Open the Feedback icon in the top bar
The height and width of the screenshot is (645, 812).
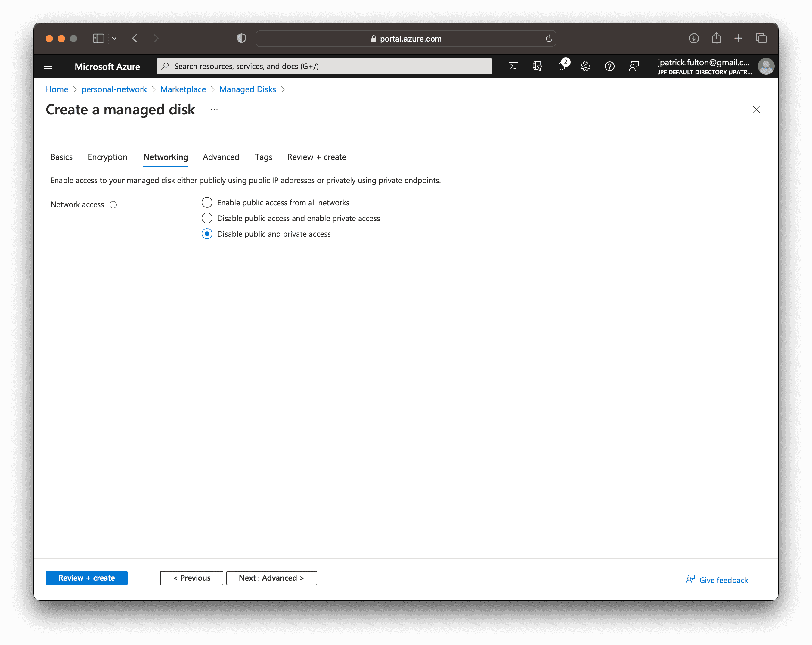click(634, 66)
